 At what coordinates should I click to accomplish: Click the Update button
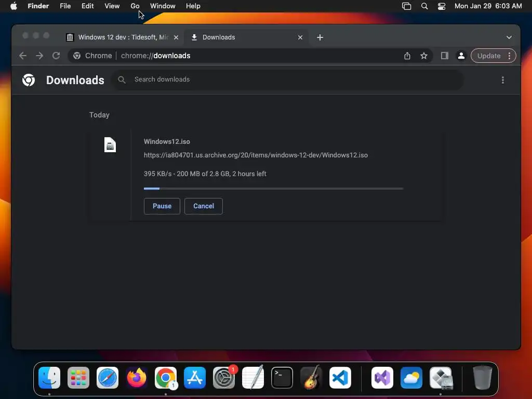[x=488, y=56]
